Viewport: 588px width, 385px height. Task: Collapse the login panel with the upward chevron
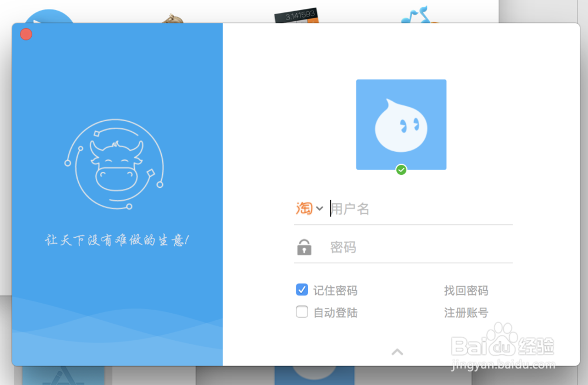pyautogui.click(x=397, y=351)
